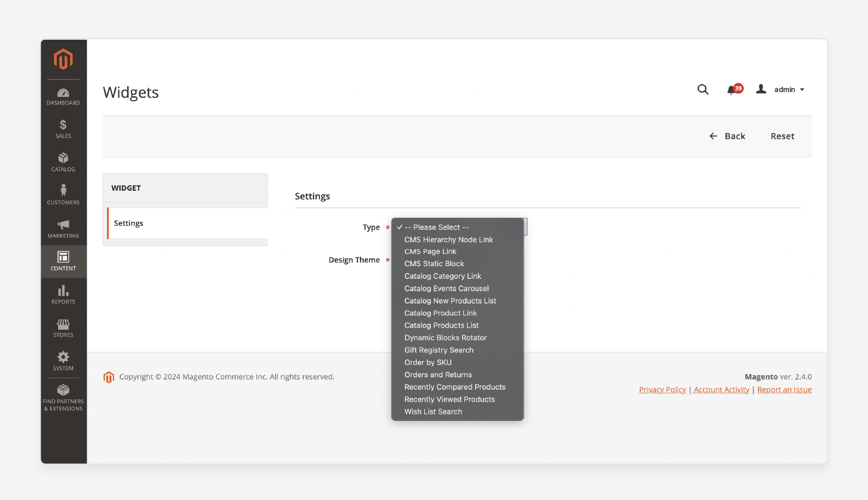The image size is (868, 500).
Task: Select Catalog Products List option
Action: (x=457, y=326)
